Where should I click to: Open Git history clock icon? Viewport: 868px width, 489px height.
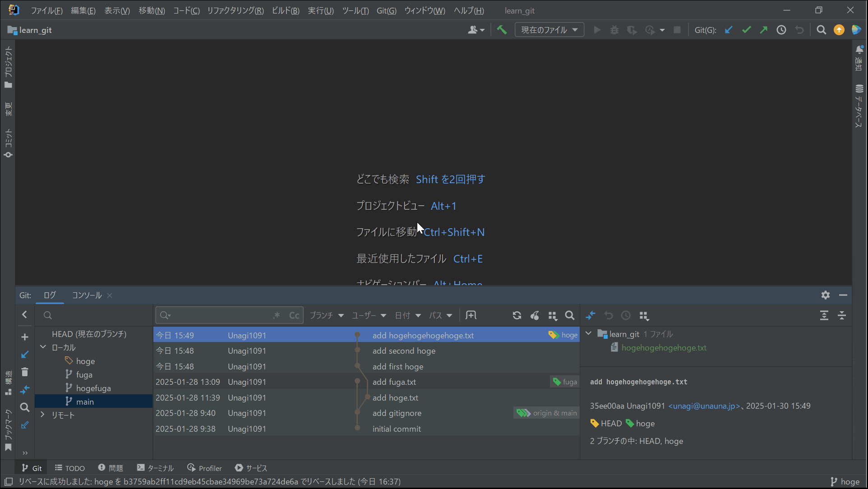tap(781, 30)
